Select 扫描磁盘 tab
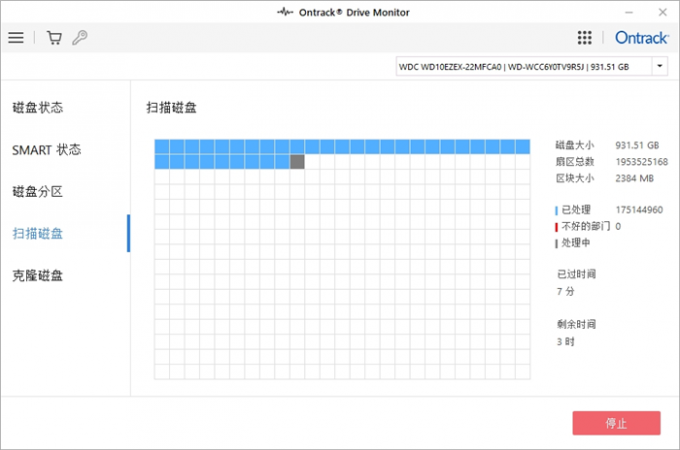Screen dimensions: 680x450 coord(38,234)
